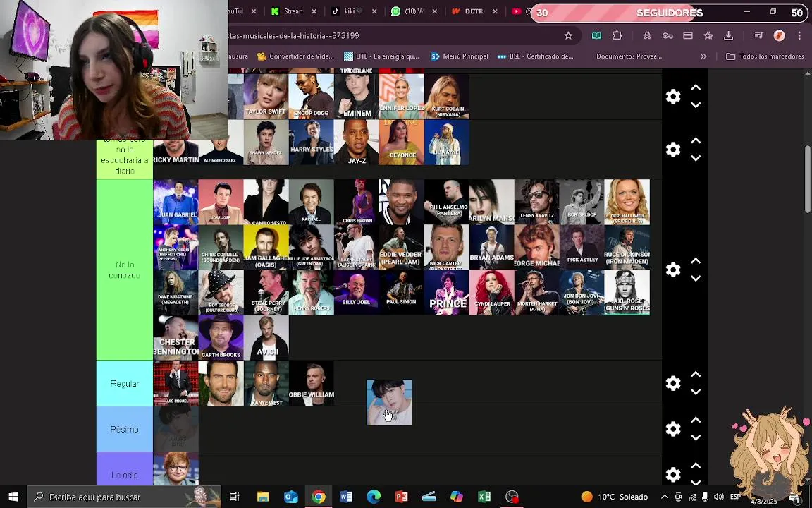The width and height of the screenshot is (812, 508).
Task: Open OBS Studio from the taskbar
Action: 512,497
